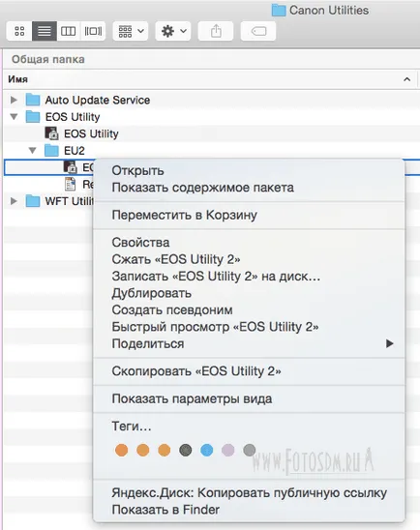Image resolution: width=420 pixels, height=530 pixels.
Task: Choose Открыть from the context menu
Action: [x=137, y=170]
